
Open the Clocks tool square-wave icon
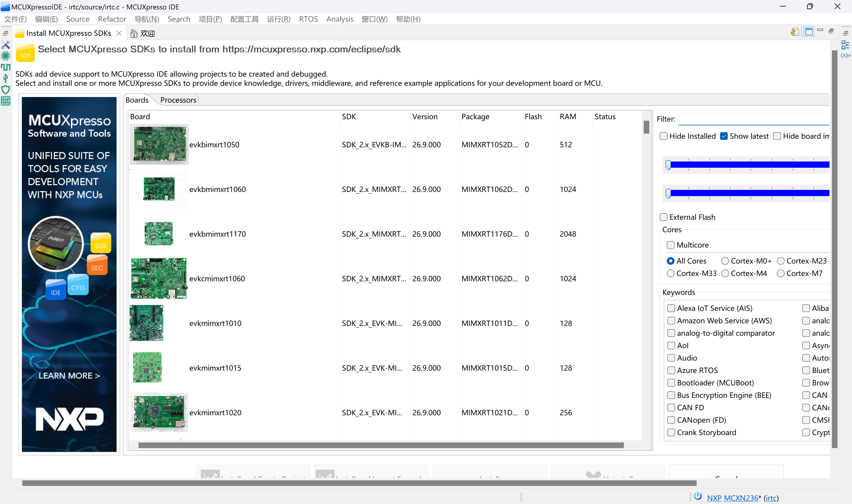tap(6, 67)
